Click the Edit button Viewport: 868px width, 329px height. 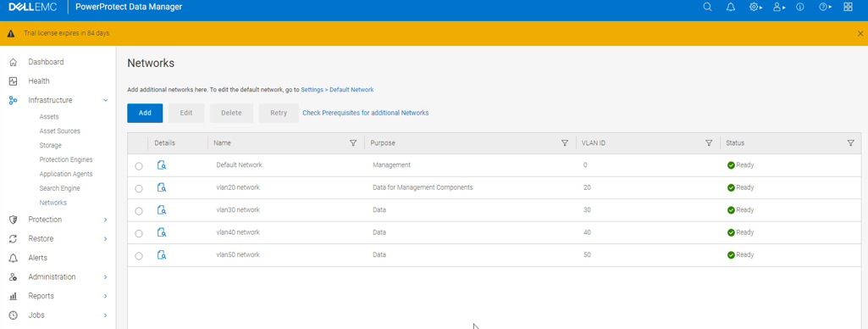[186, 113]
